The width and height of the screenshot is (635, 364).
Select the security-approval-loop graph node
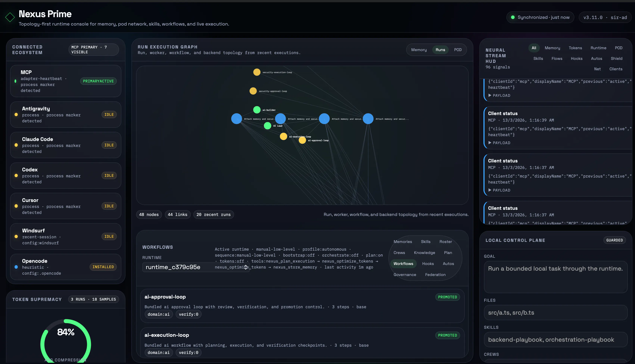tap(253, 91)
